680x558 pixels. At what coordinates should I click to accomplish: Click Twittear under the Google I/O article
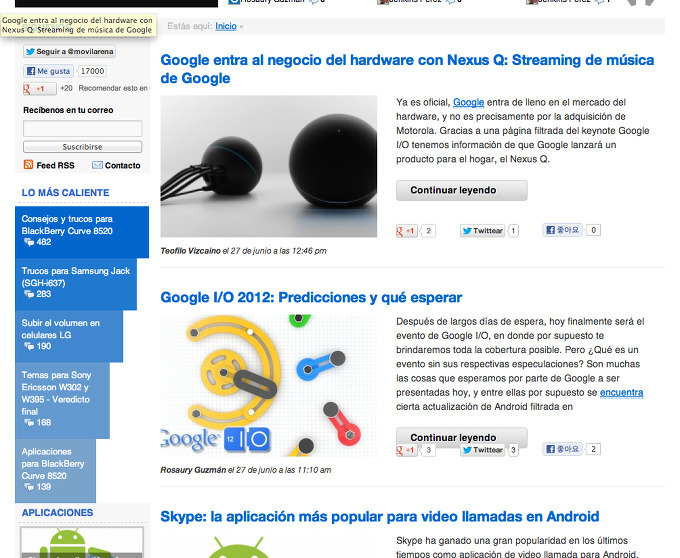tap(483, 450)
